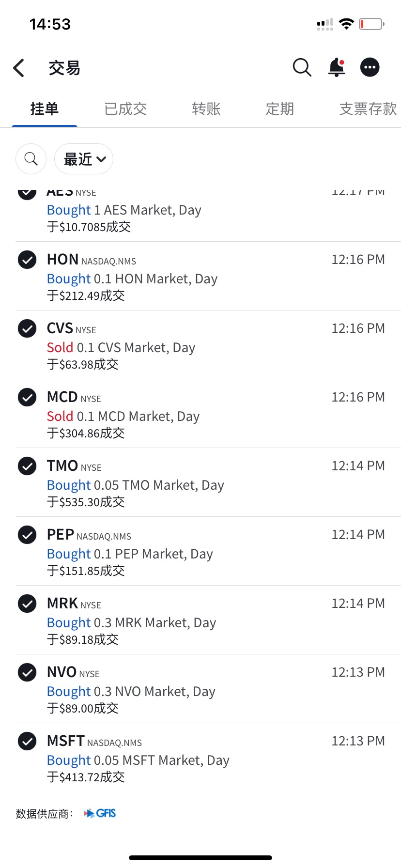Tap the filled checkmark next to TMO
This screenshot has width=401, height=868.
pos(27,466)
